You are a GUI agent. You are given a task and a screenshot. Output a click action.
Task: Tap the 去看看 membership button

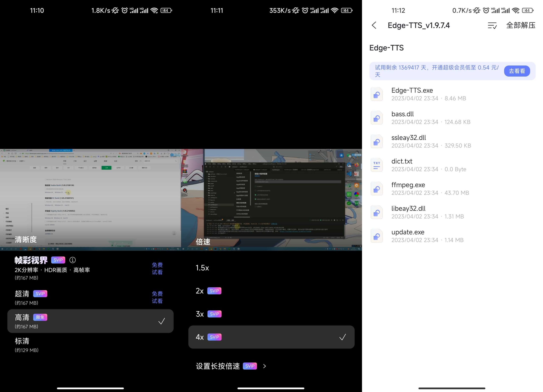(517, 71)
